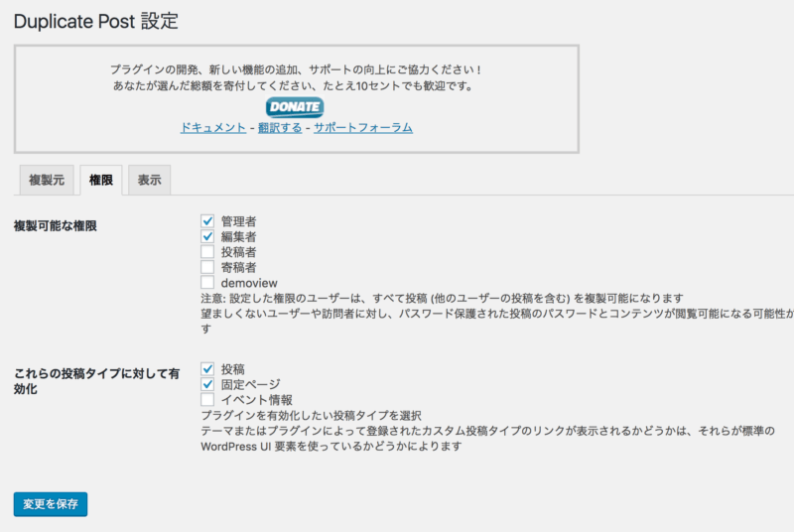Image resolution: width=794 pixels, height=532 pixels.
Task: Click the 管理者 label text
Action: [238, 221]
